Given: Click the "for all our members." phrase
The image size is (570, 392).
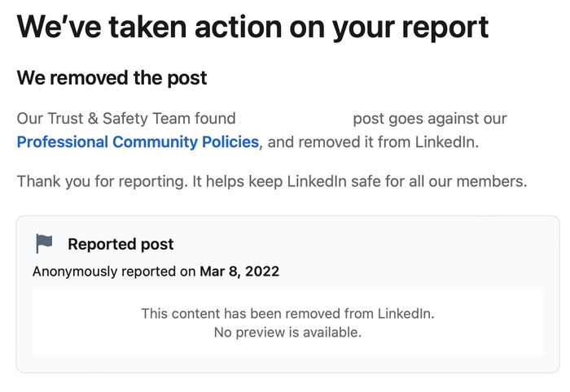Looking at the screenshot, I should (x=458, y=181).
